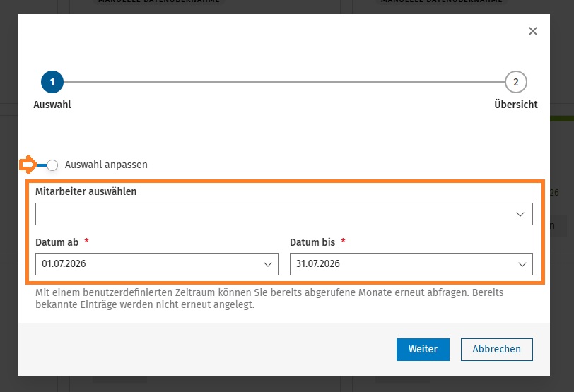Click the Datum bis field showing 31.07.2026
Image resolution: width=574 pixels, height=392 pixels.
click(x=411, y=264)
